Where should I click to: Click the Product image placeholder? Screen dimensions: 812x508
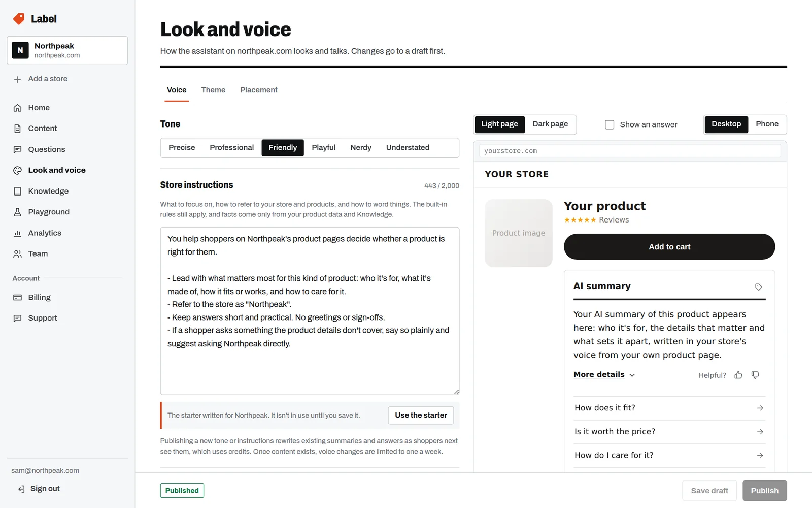tap(519, 233)
